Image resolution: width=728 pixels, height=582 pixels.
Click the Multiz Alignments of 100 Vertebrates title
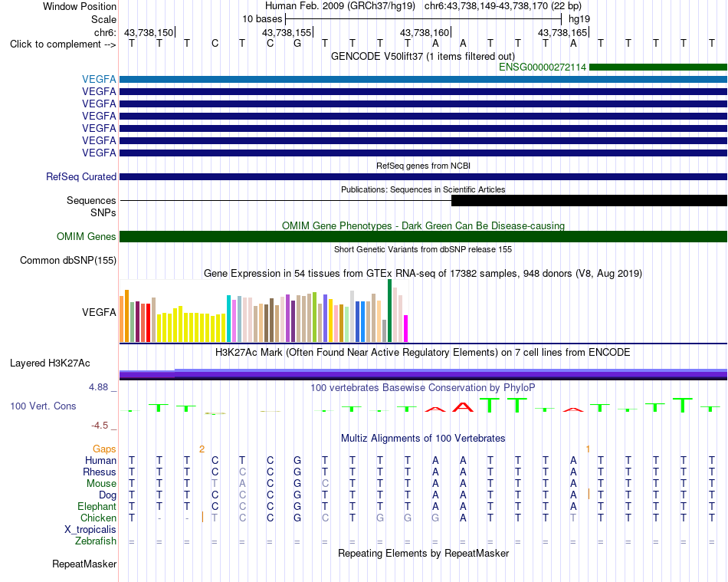(x=423, y=438)
